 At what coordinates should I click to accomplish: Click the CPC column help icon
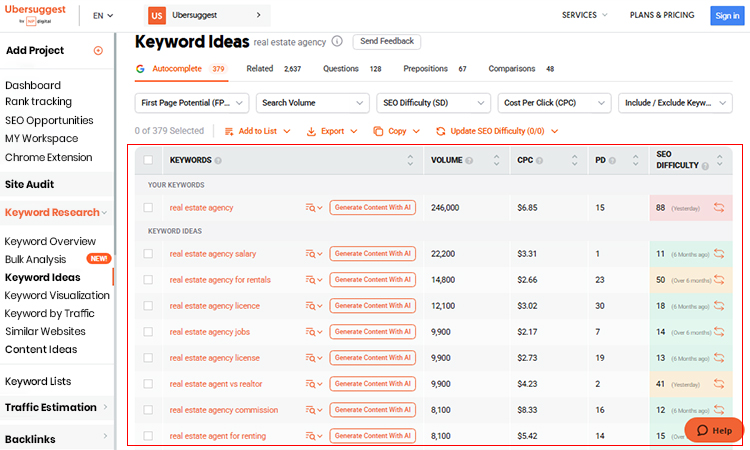point(540,161)
